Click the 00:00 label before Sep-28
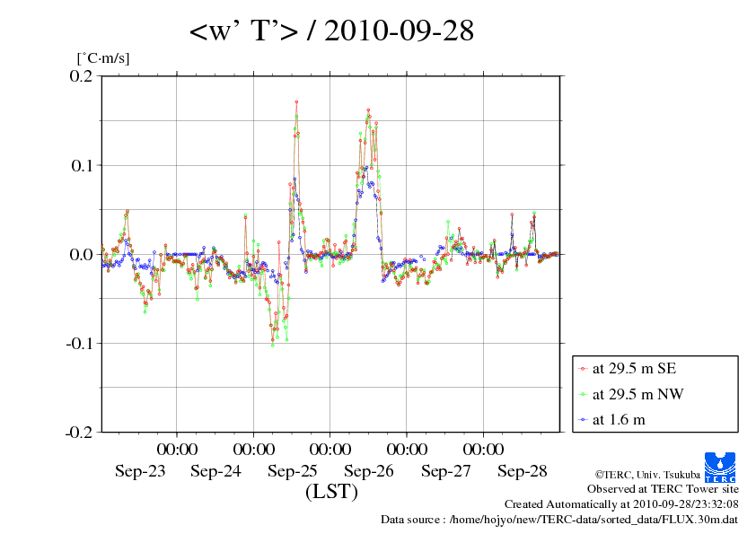756x534 pixels. 484,450
